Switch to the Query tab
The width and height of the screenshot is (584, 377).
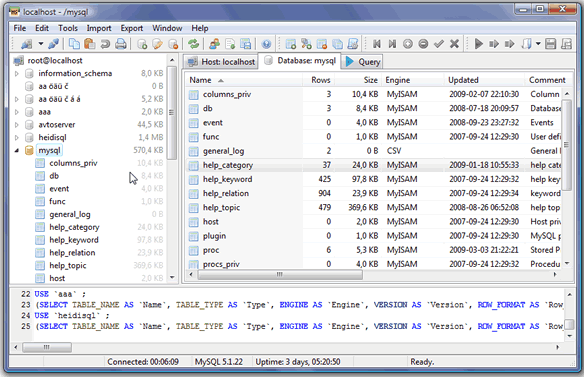click(363, 62)
